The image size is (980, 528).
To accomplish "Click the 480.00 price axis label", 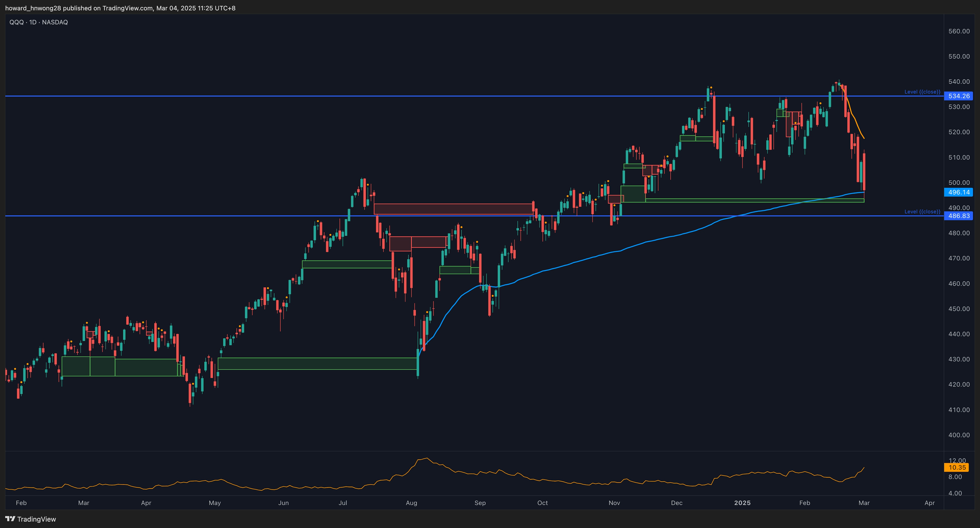I will click(959, 233).
